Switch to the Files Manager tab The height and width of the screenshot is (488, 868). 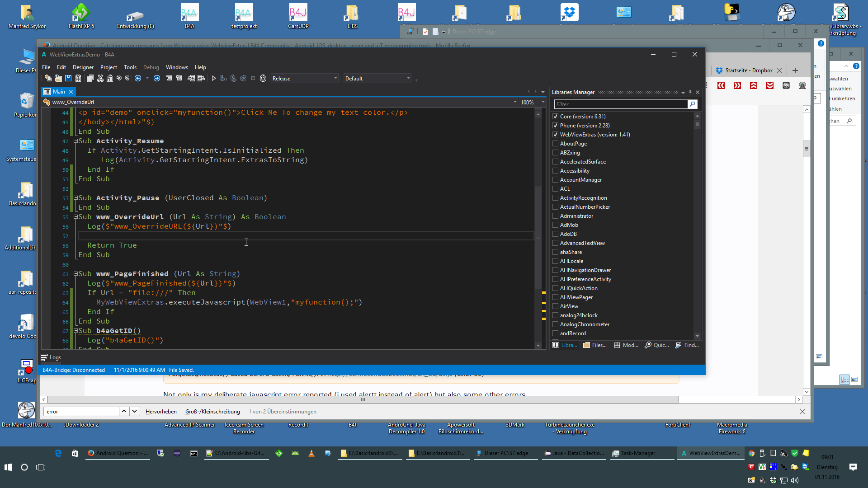pyautogui.click(x=595, y=345)
